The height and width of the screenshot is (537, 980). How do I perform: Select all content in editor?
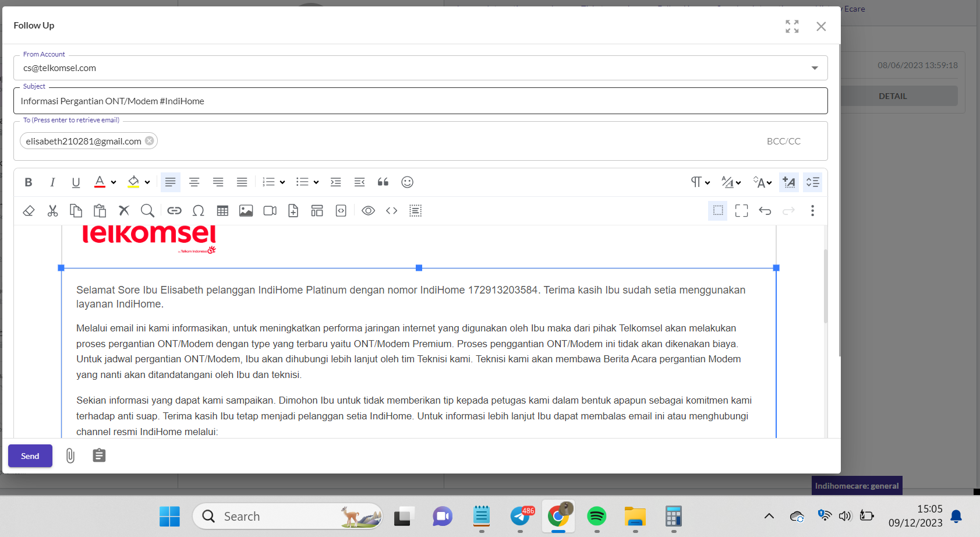point(415,211)
